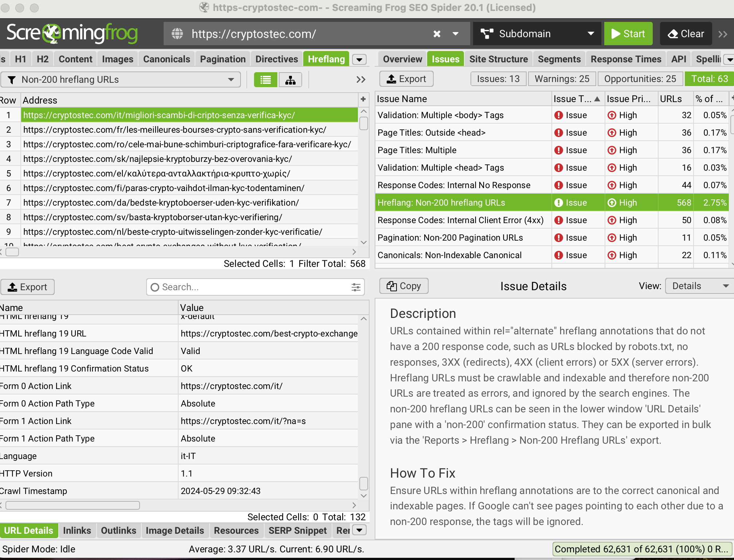The image size is (734, 560).
Task: Open the Pagination tab
Action: 223,59
